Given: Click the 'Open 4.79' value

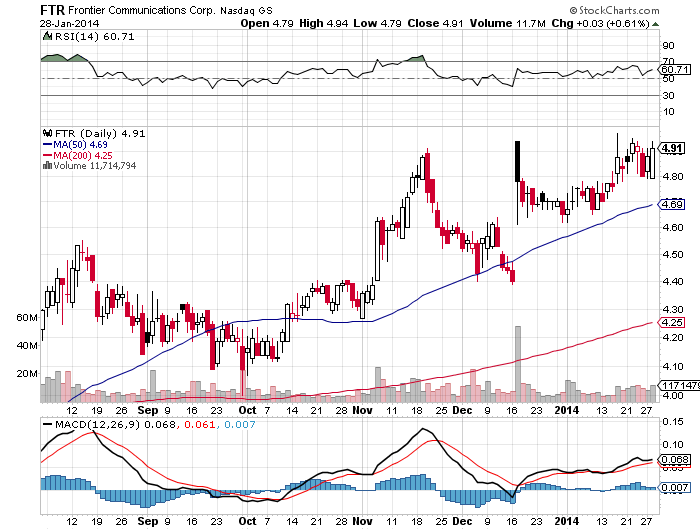Looking at the screenshot, I should (267, 23).
